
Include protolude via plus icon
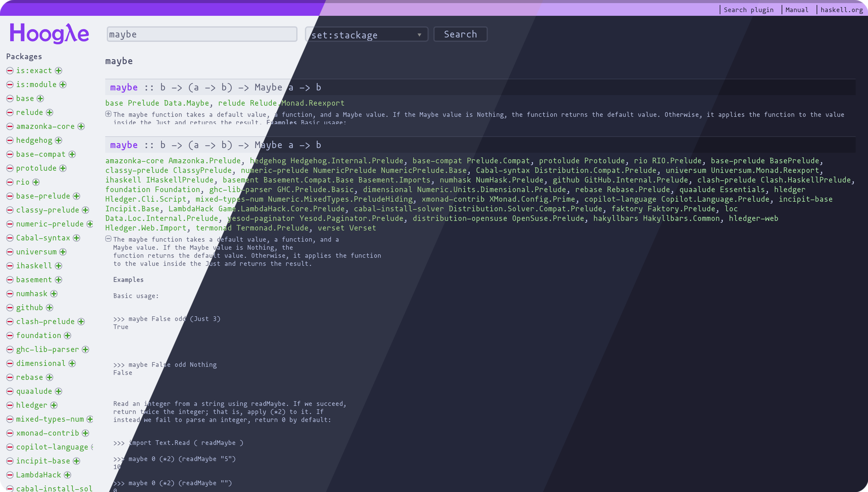click(x=63, y=168)
